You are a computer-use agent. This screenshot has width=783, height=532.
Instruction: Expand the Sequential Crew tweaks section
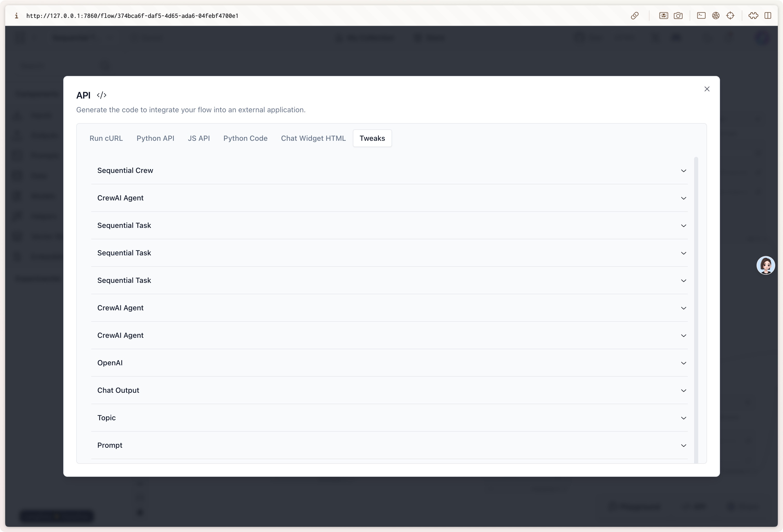pyautogui.click(x=389, y=171)
